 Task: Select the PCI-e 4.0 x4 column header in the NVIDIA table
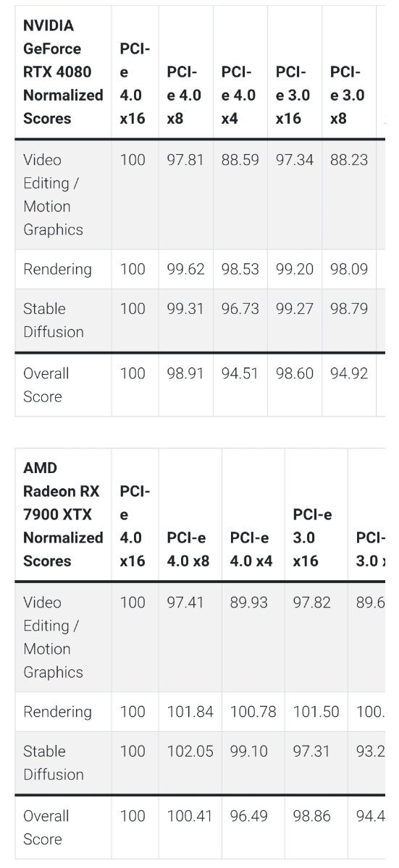(238, 95)
